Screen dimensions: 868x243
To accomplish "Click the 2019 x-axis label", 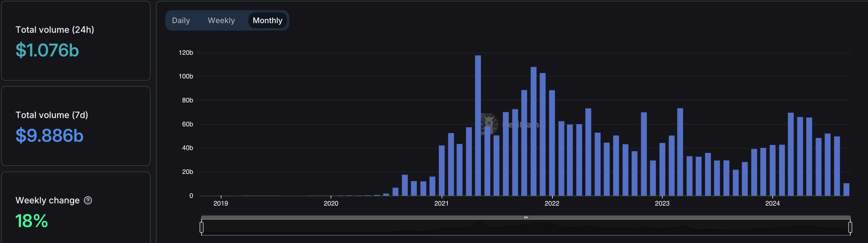I will click(221, 204).
